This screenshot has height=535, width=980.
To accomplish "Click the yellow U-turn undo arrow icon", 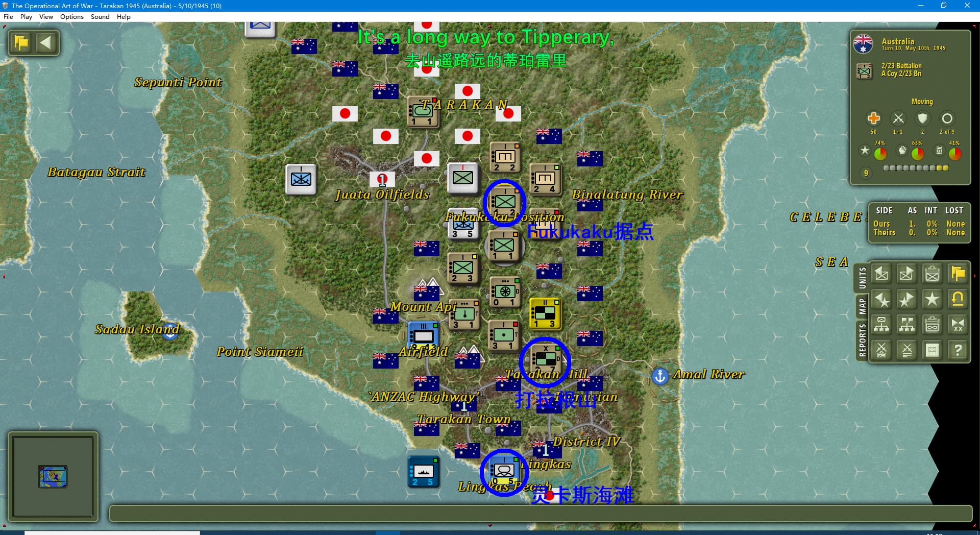I will (x=958, y=299).
